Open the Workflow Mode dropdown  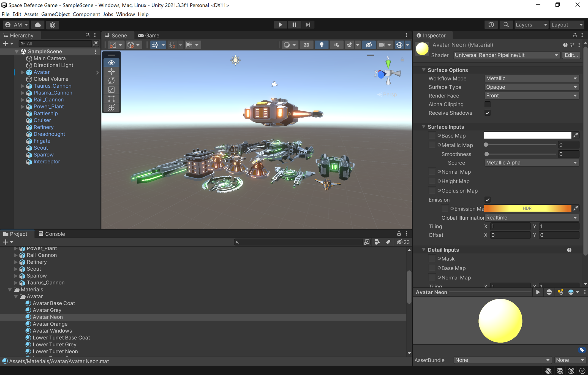532,78
